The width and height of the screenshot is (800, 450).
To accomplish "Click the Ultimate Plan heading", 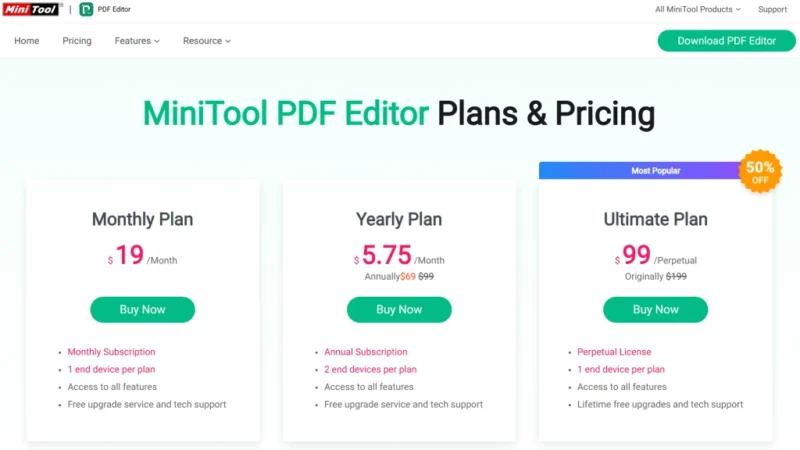I will (x=656, y=219).
